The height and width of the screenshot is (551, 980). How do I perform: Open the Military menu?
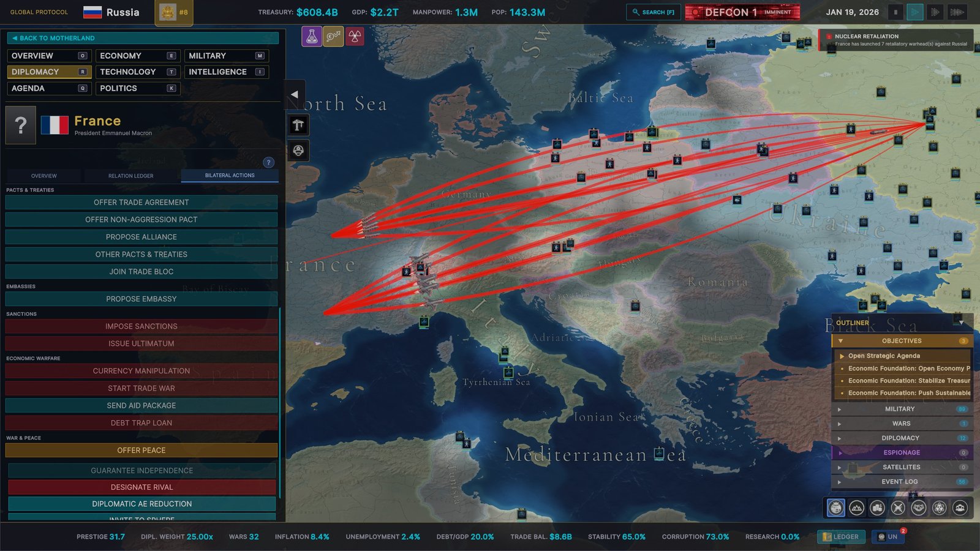(x=227, y=56)
